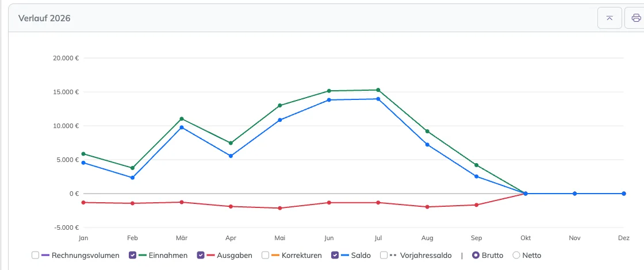
Task: Click Einnahmen data point for Feb
Action: (x=132, y=168)
